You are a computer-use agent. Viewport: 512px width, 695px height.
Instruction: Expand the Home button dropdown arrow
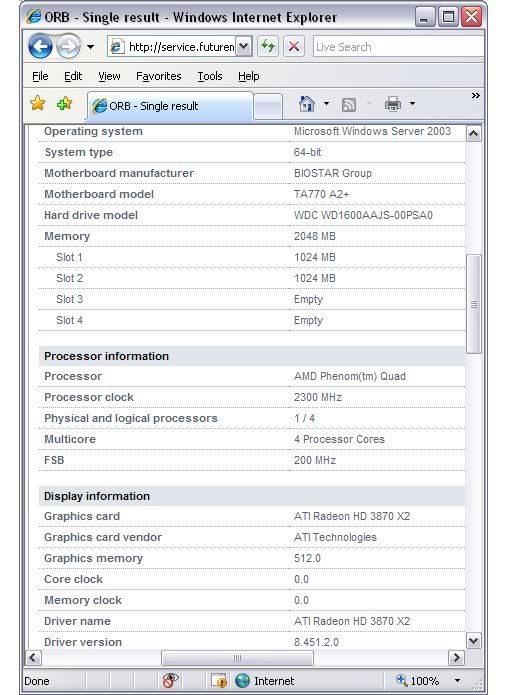326,104
